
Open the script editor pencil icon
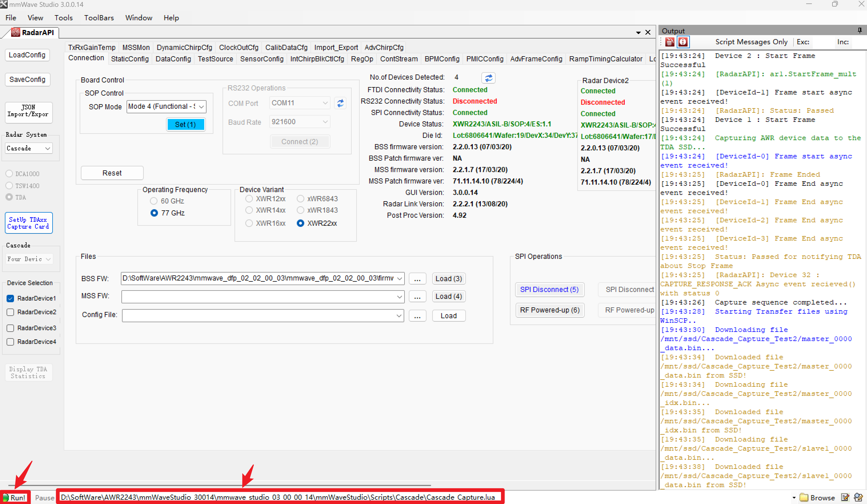[845, 497]
